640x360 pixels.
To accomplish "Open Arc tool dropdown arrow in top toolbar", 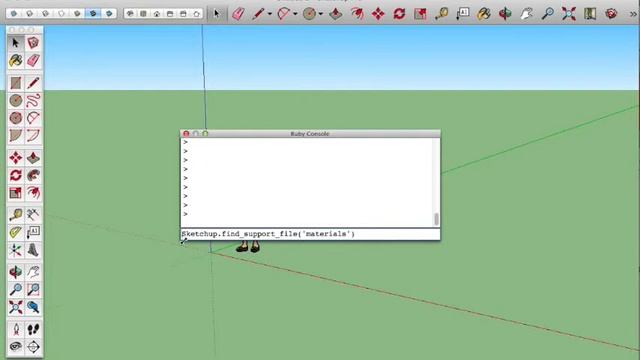I will tap(295, 14).
